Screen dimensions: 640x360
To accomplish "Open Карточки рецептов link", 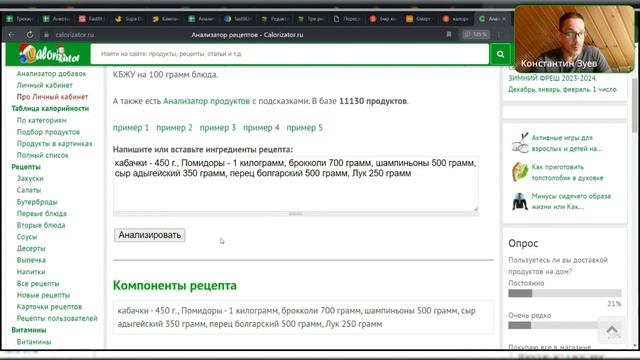I will click(x=49, y=307).
